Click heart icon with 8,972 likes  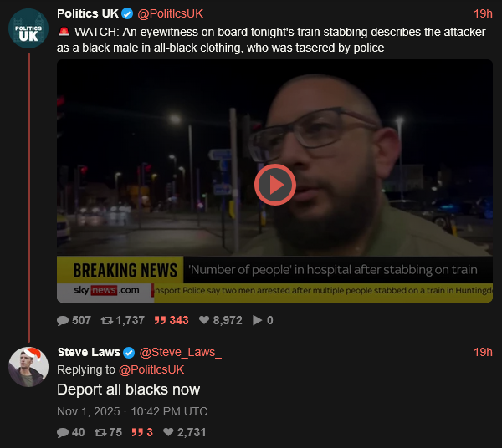pos(204,320)
